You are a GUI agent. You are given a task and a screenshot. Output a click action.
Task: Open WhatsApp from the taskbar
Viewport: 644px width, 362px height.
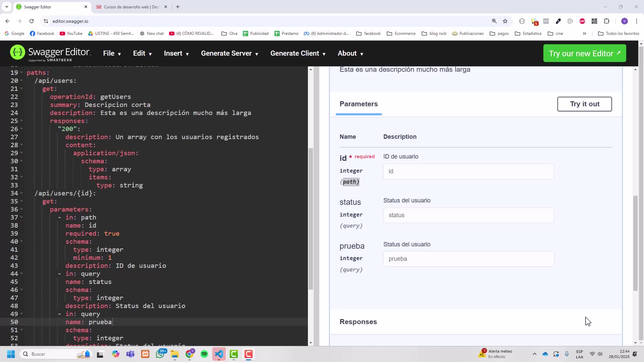160,354
